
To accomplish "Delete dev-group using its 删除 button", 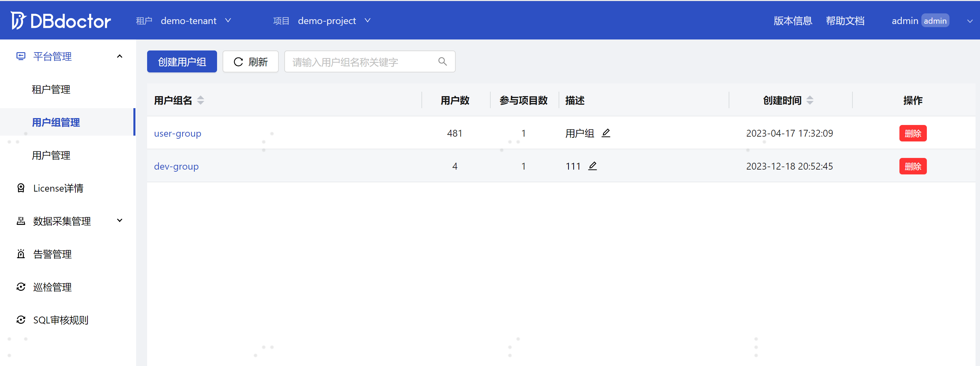I will click(x=913, y=166).
